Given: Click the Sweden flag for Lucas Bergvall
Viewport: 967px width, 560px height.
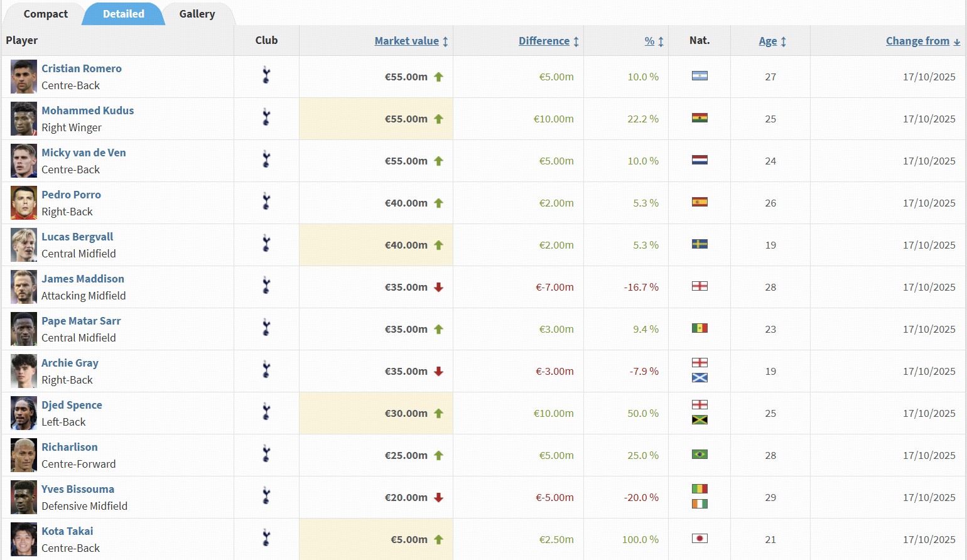Looking at the screenshot, I should (700, 244).
